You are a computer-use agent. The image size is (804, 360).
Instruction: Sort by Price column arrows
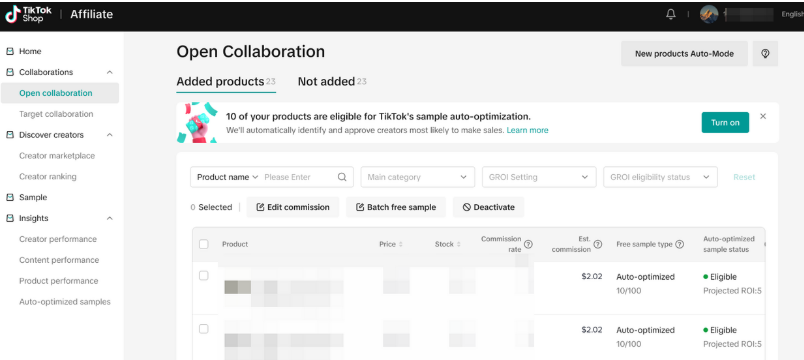pos(400,245)
